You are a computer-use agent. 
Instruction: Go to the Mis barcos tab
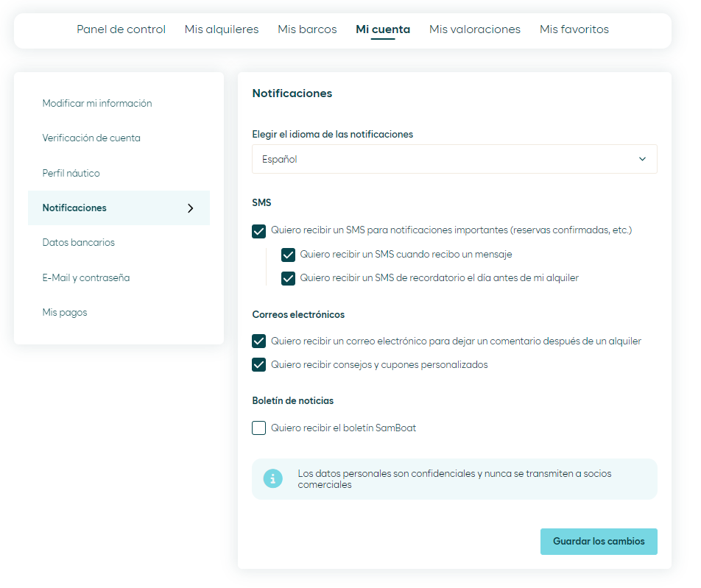pos(307,29)
